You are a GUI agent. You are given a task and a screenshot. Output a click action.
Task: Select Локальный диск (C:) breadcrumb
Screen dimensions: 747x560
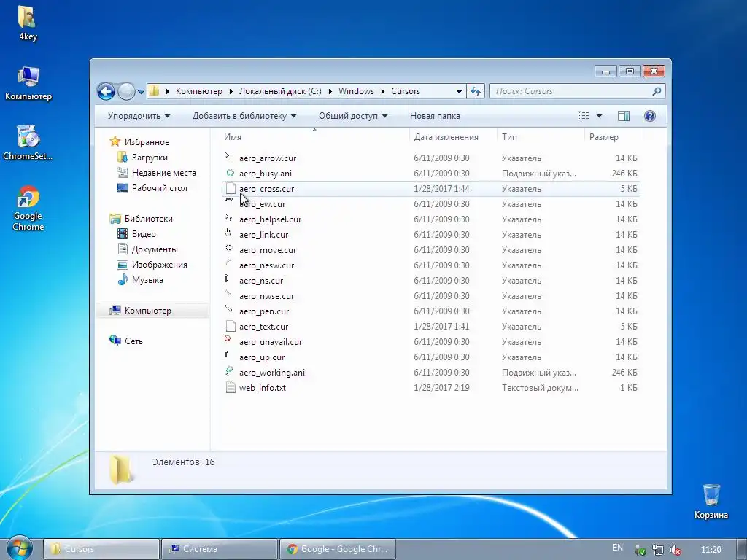[280, 91]
